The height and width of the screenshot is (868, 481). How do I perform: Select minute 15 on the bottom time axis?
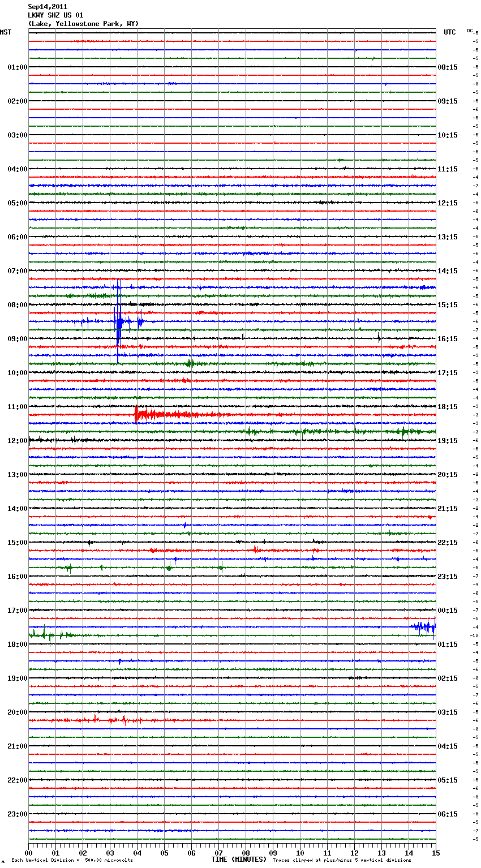tap(435, 853)
